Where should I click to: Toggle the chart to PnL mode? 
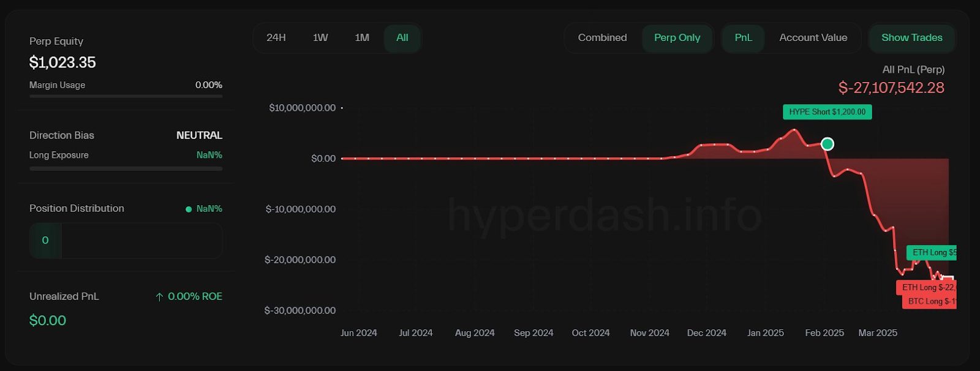743,38
